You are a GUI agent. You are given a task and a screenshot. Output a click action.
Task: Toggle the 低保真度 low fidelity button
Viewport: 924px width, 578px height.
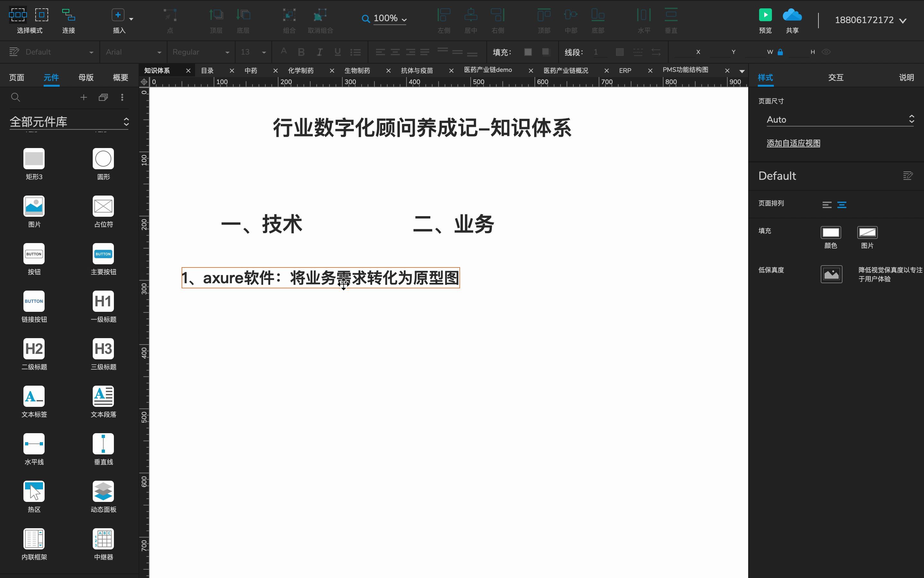[832, 275]
